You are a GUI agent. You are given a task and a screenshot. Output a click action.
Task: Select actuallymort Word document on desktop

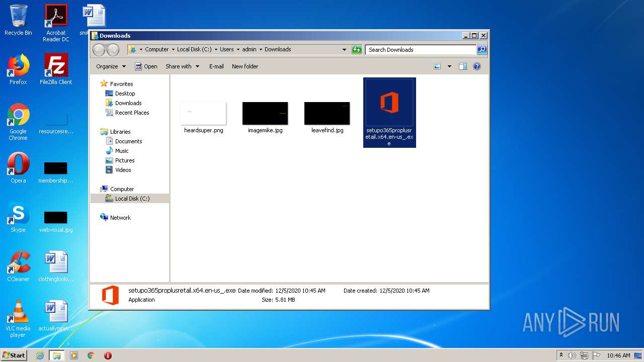tap(56, 316)
